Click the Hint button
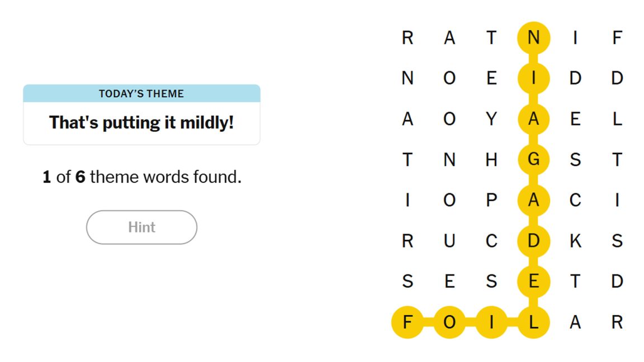This screenshot has height=362, width=644. [141, 227]
